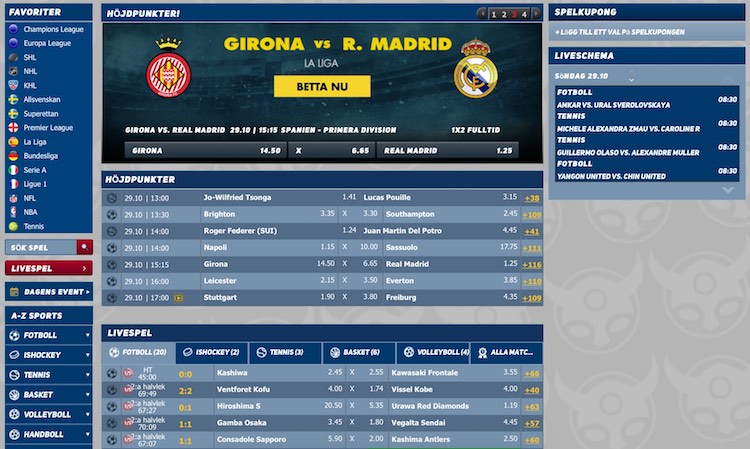The image size is (750, 449).
Task: Select Leicester odds 2.15
Action: pos(327,280)
